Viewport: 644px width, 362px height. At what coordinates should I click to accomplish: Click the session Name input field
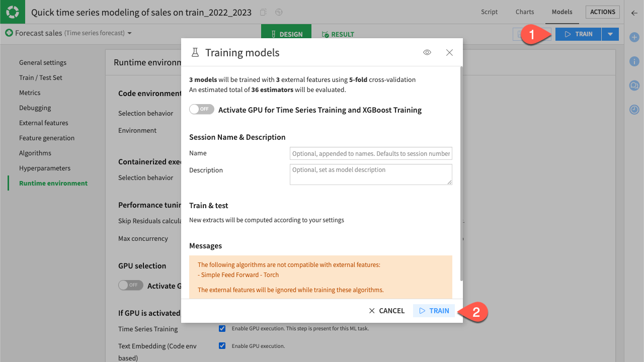tap(370, 153)
